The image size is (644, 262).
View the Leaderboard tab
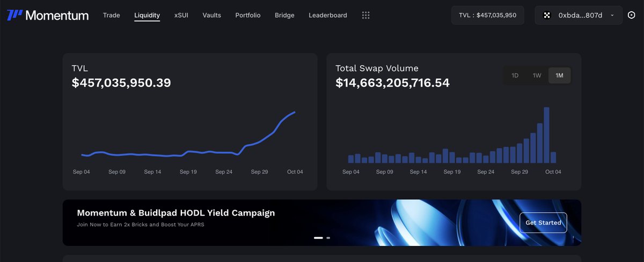(x=328, y=16)
